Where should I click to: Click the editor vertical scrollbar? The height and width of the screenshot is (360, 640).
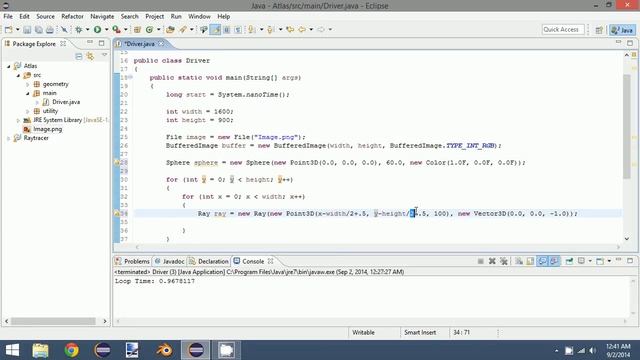[627, 127]
